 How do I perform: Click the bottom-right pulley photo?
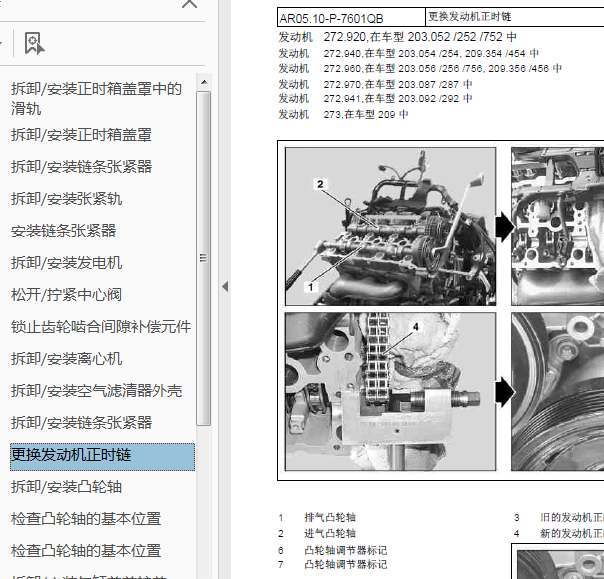click(x=557, y=391)
